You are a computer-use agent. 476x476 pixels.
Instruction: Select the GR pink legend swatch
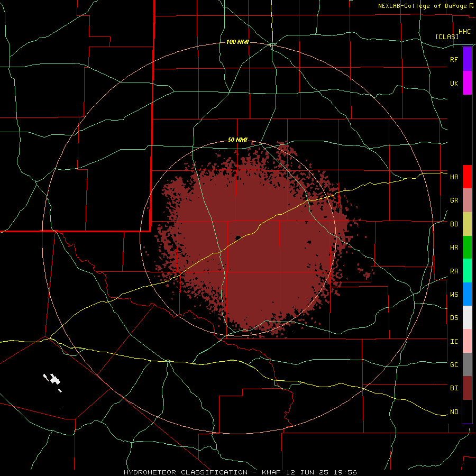tap(467, 200)
